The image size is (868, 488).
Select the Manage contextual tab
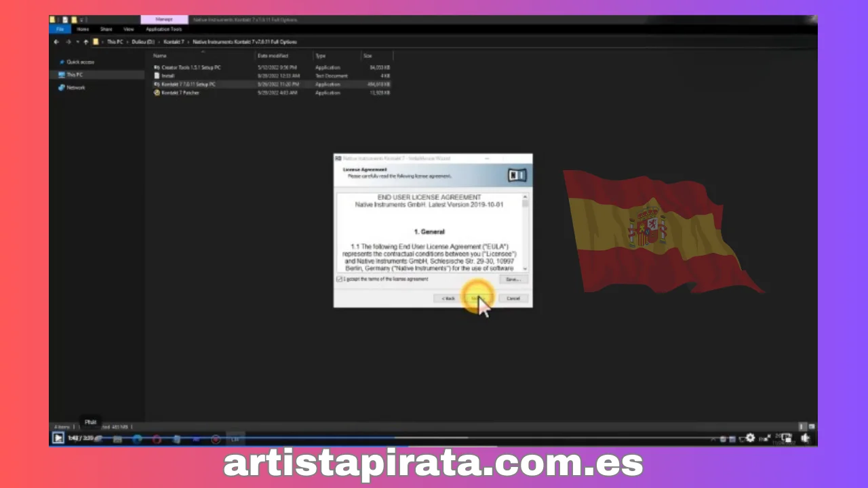(164, 20)
